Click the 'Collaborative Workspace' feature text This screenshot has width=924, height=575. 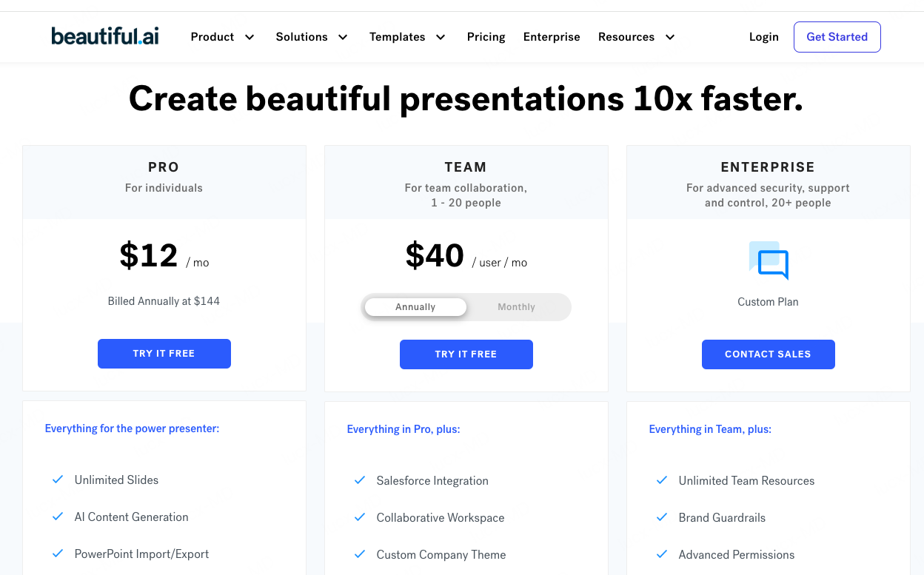[441, 518]
